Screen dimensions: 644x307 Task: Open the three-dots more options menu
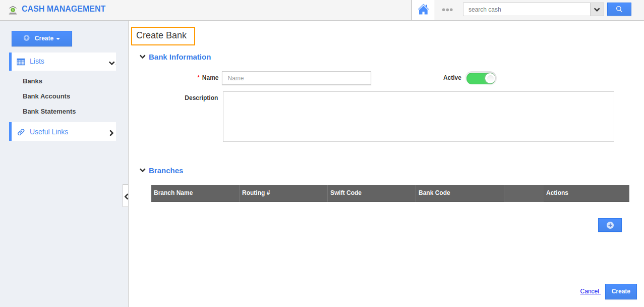pyautogui.click(x=447, y=10)
